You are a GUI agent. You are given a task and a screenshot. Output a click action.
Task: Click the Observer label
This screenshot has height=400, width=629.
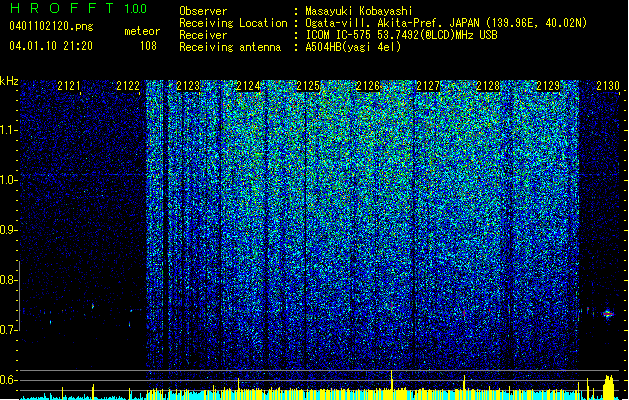tap(203, 11)
